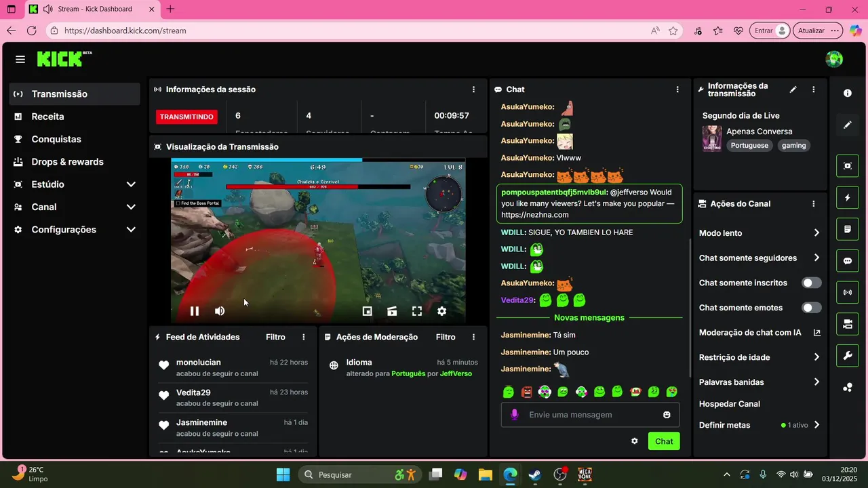The height and width of the screenshot is (488, 868).
Task: Mute the stream preview volume
Action: pyautogui.click(x=220, y=311)
